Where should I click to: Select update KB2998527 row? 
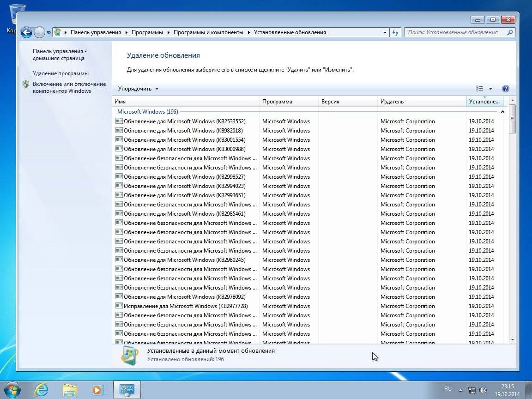(309, 176)
